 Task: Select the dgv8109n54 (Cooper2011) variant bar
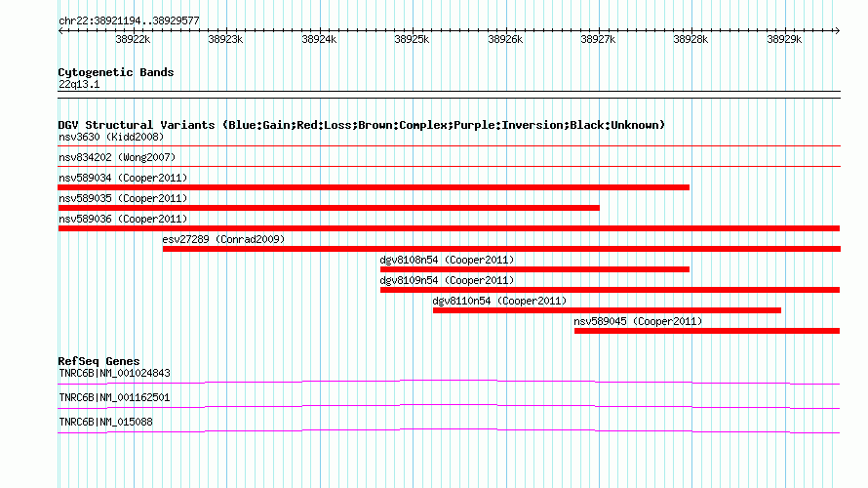click(610, 290)
